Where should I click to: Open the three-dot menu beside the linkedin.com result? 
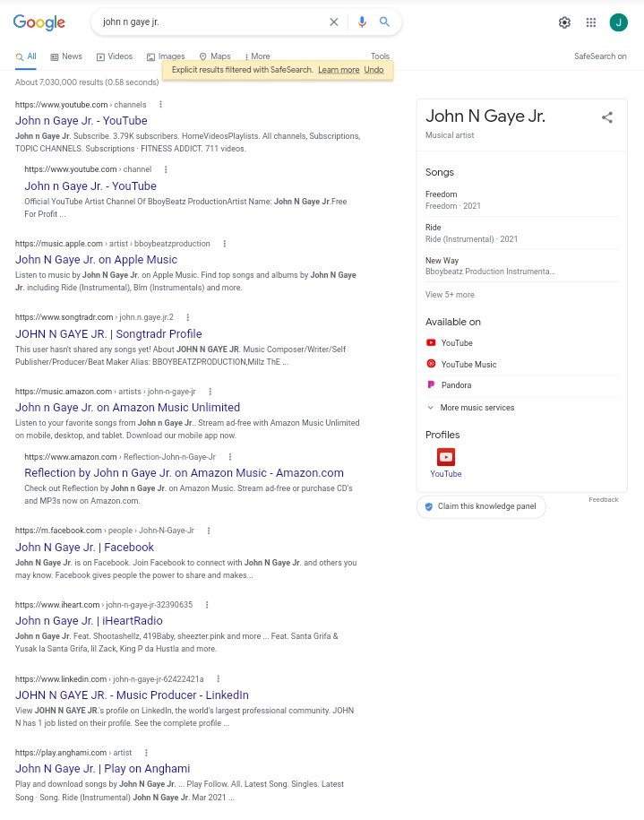[218, 679]
